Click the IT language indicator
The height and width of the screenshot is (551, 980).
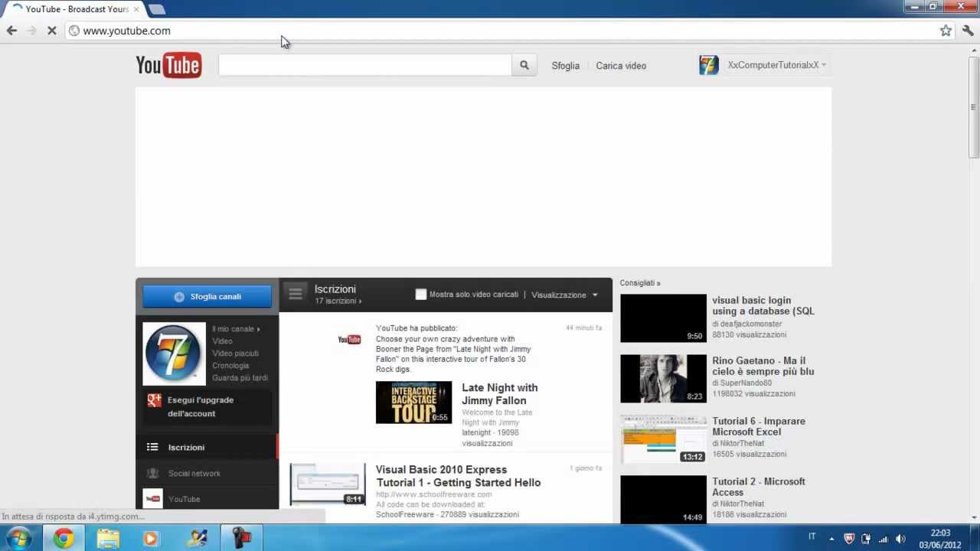[812, 537]
